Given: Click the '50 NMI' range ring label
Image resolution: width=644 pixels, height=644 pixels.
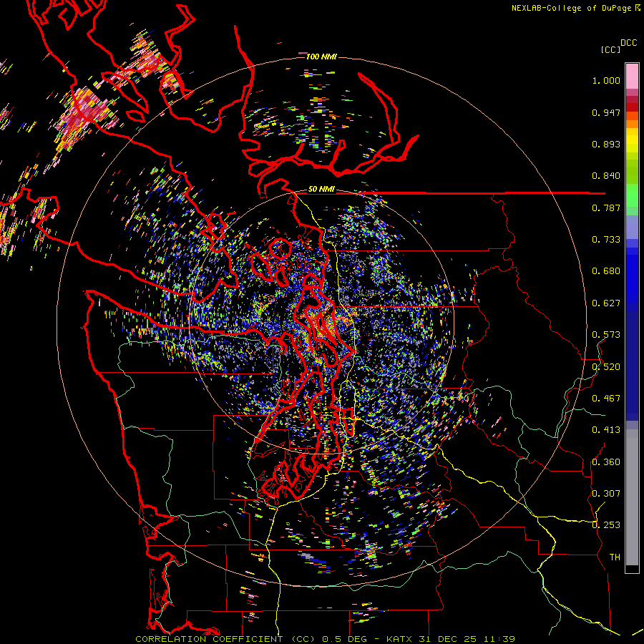Looking at the screenshot, I should pyautogui.click(x=321, y=190).
